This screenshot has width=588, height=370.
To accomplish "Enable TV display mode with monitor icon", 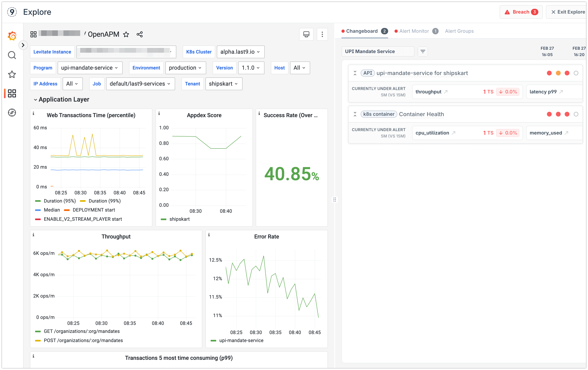I will [x=306, y=34].
